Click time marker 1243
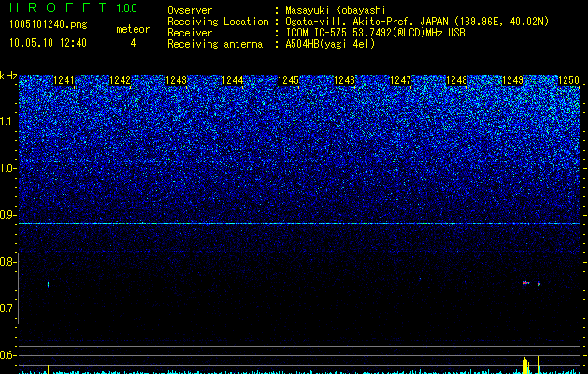The width and height of the screenshot is (588, 374). coord(176,80)
